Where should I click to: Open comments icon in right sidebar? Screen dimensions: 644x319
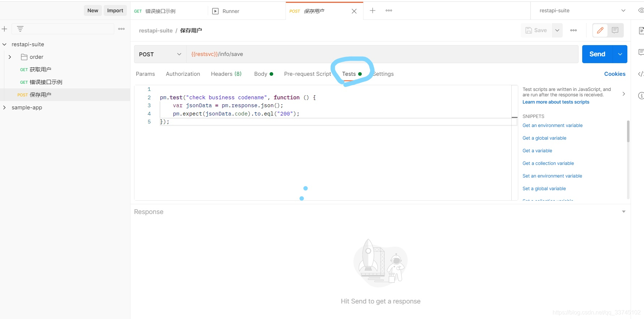pos(641,52)
